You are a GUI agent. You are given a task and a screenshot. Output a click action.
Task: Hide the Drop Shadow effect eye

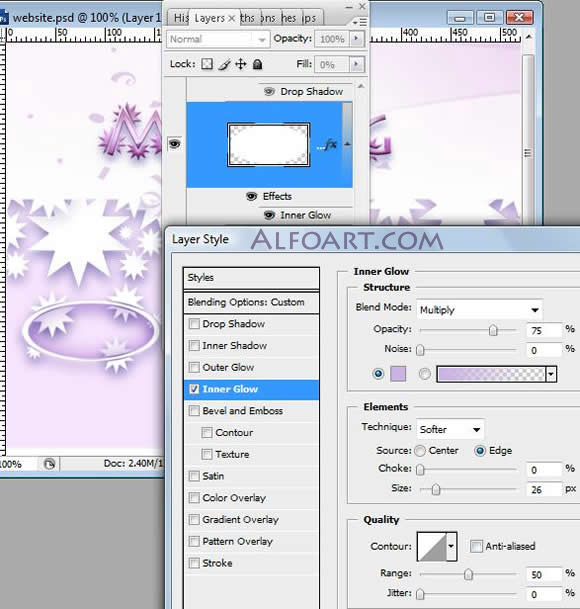point(269,92)
